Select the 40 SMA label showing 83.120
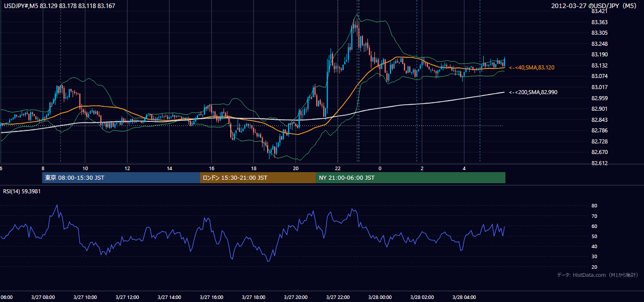Screen dimensions: 644x302 pos(532,67)
